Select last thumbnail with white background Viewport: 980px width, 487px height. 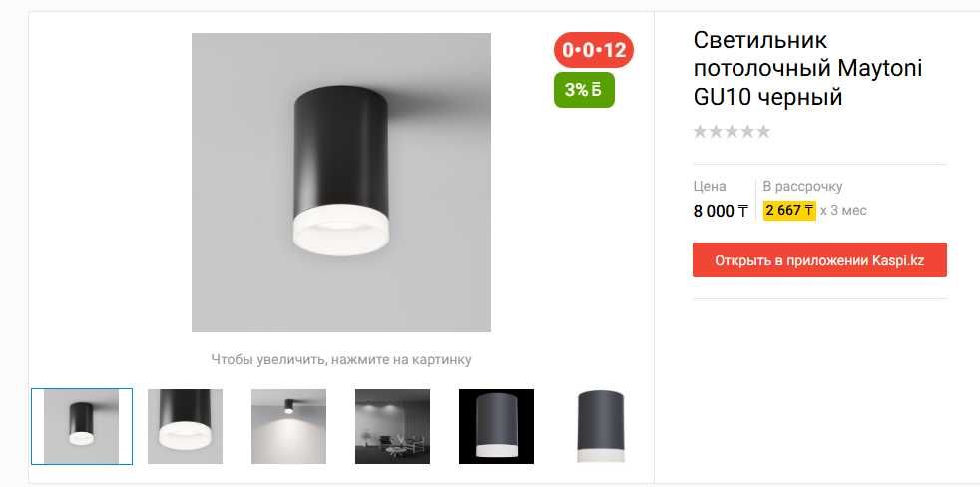(x=600, y=426)
